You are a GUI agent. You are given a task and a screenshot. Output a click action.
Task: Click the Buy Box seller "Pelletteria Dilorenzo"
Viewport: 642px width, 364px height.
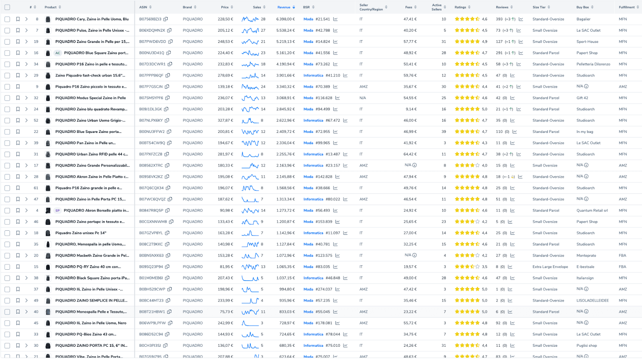(x=593, y=64)
